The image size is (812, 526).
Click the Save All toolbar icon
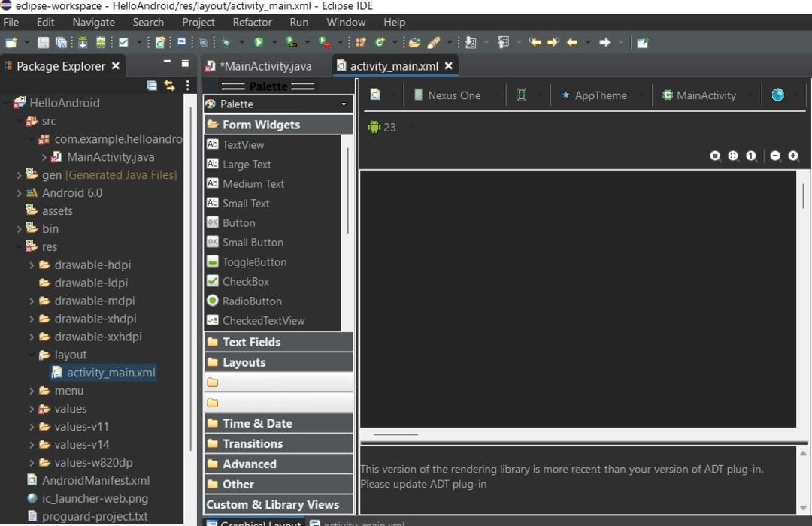61,42
